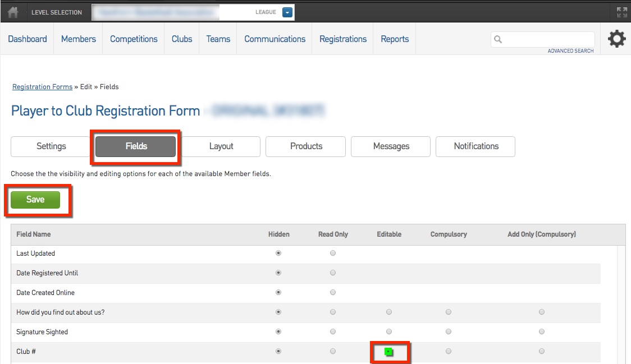Go to the home icon
Screen dimensions: 631x364
(13, 12)
